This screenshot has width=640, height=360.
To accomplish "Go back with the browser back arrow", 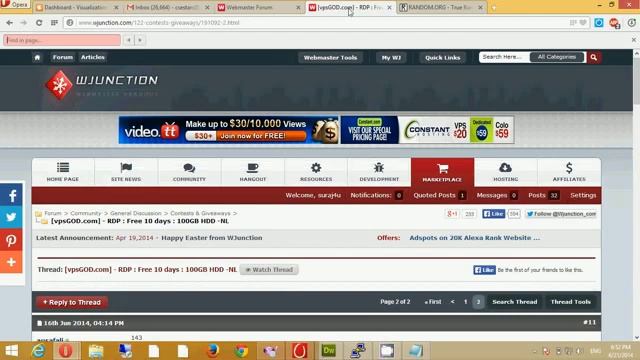I will click(x=9, y=23).
